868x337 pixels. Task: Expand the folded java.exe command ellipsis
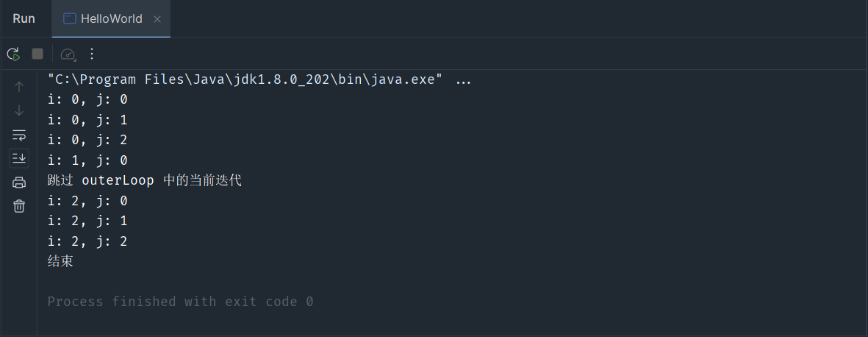click(463, 80)
